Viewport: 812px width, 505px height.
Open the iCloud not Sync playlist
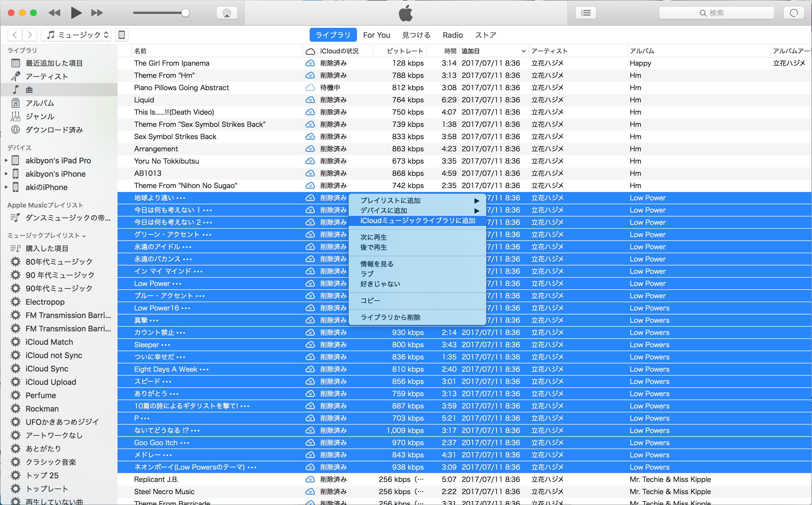pyautogui.click(x=59, y=355)
